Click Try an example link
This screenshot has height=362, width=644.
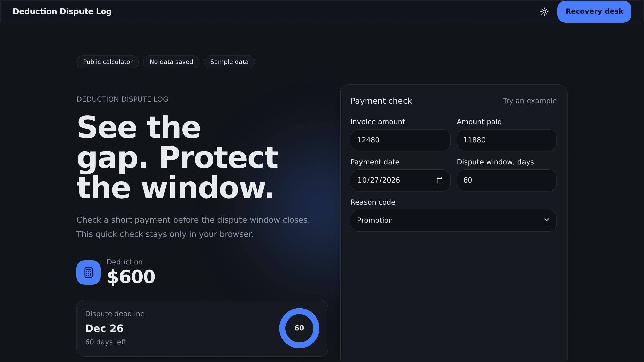click(x=530, y=101)
